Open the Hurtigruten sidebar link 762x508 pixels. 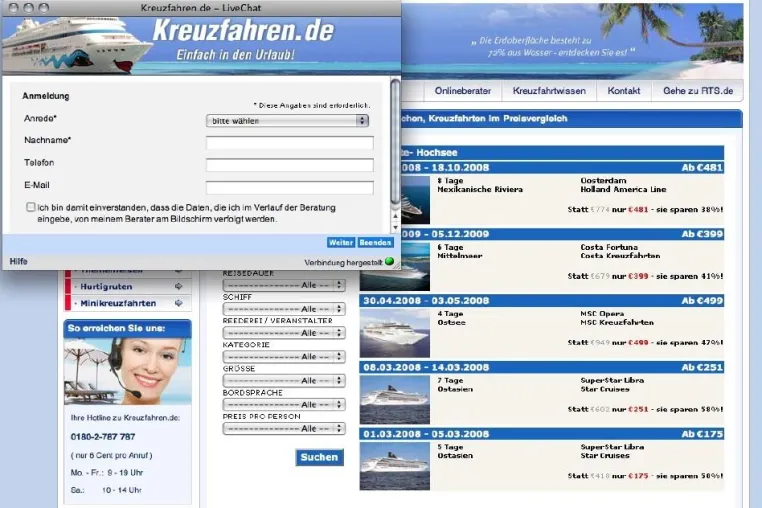click(106, 286)
